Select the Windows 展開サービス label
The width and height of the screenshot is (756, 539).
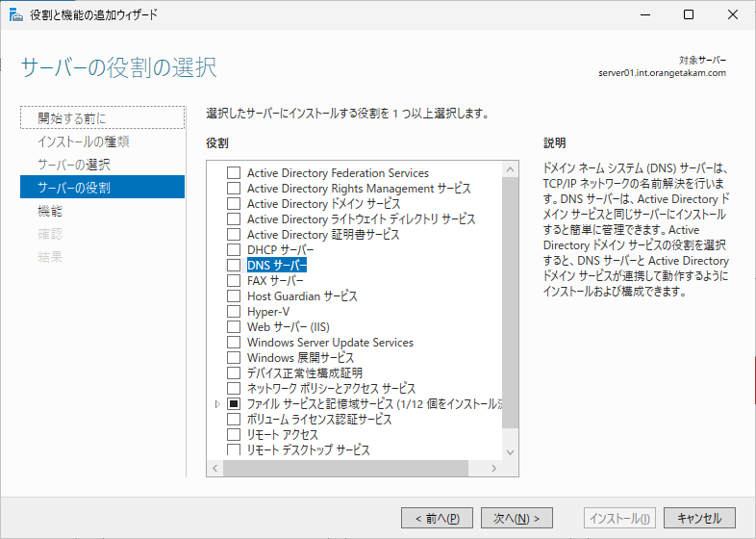pos(300,358)
